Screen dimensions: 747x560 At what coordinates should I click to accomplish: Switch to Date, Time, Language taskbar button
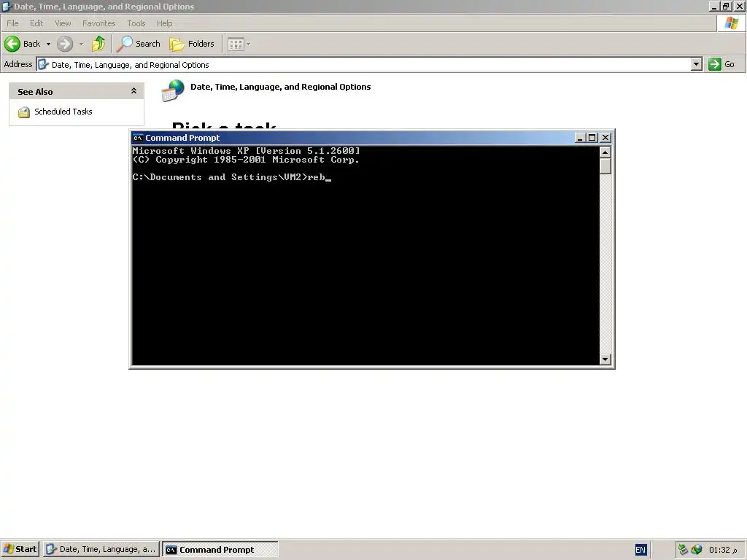pyautogui.click(x=101, y=549)
